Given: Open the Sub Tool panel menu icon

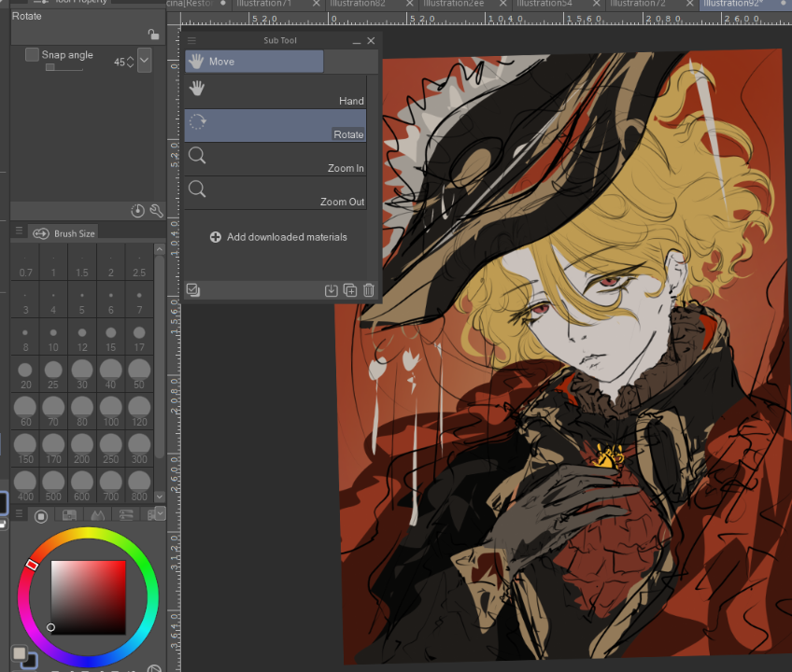Looking at the screenshot, I should pos(192,40).
